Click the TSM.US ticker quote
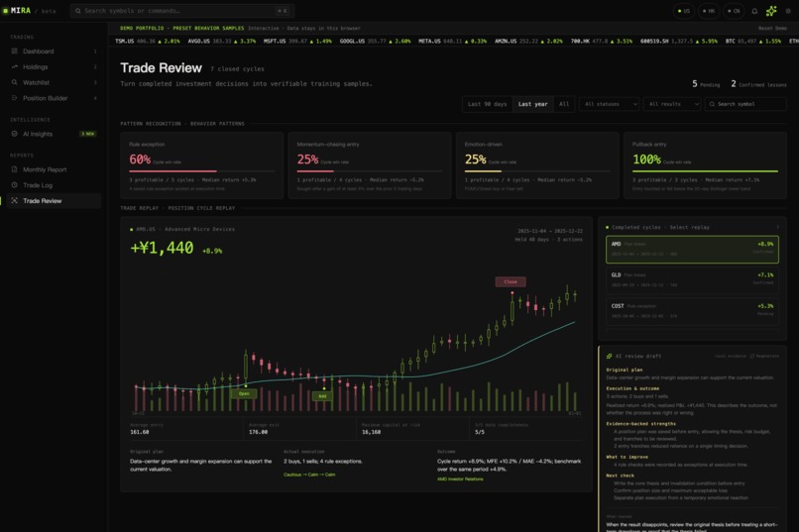 (x=148, y=42)
